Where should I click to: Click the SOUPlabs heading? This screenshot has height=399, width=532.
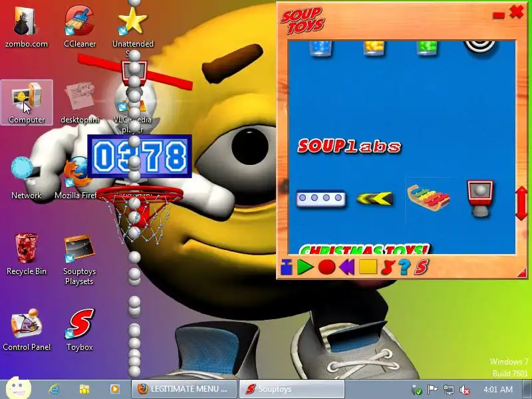click(x=349, y=146)
